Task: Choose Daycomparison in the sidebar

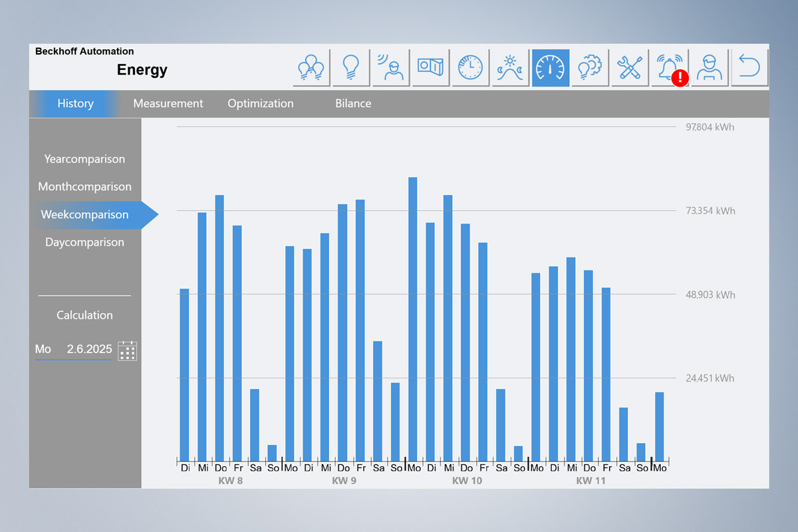Action: click(x=84, y=243)
